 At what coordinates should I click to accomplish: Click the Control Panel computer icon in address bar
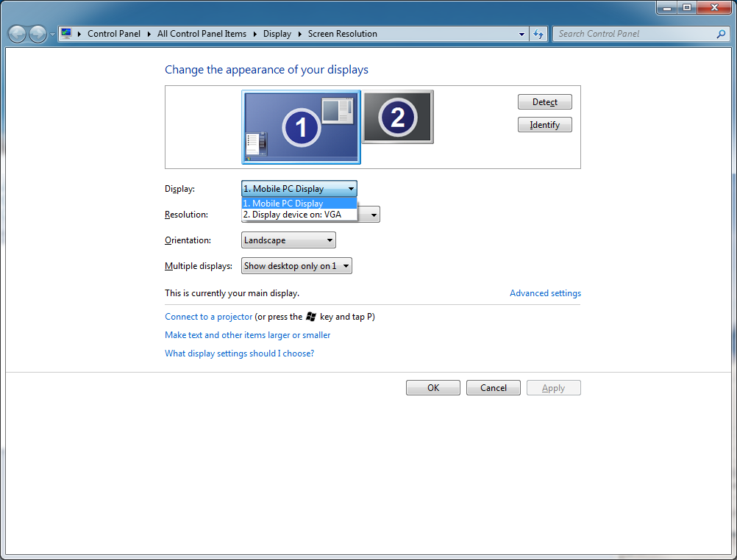click(x=66, y=33)
